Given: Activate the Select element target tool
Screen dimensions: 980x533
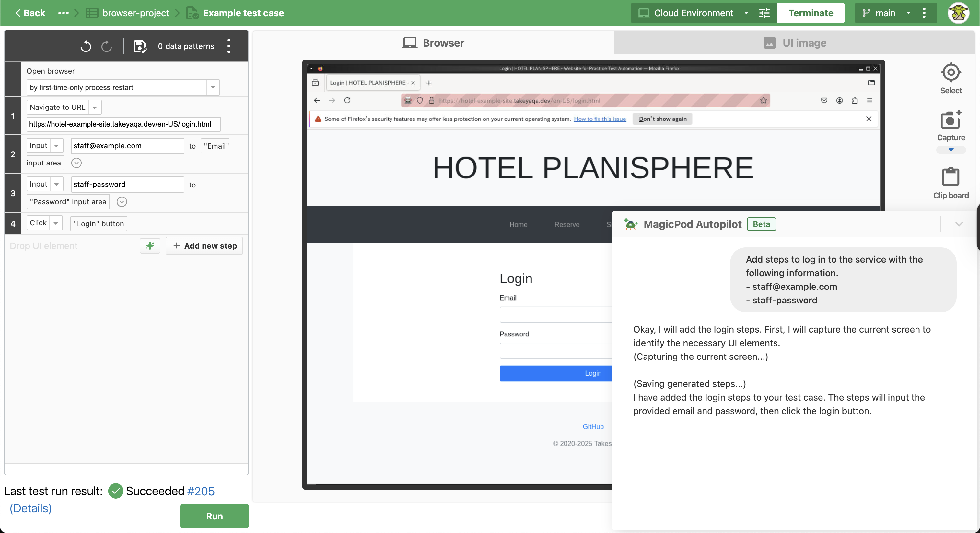Looking at the screenshot, I should (951, 78).
